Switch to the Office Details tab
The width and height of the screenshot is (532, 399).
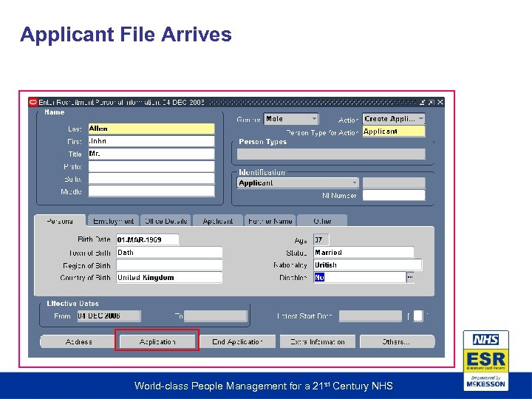166,221
